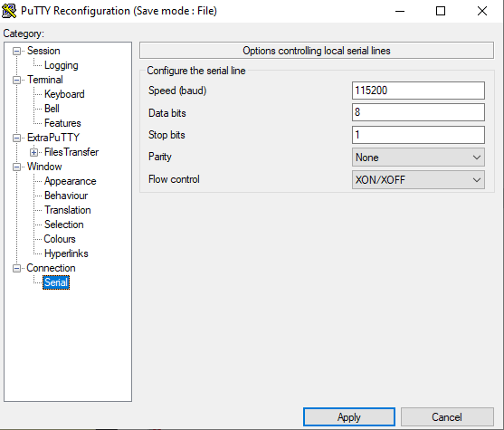
Task: Click 'Options controlling local serial lines' header
Action: click(x=317, y=51)
